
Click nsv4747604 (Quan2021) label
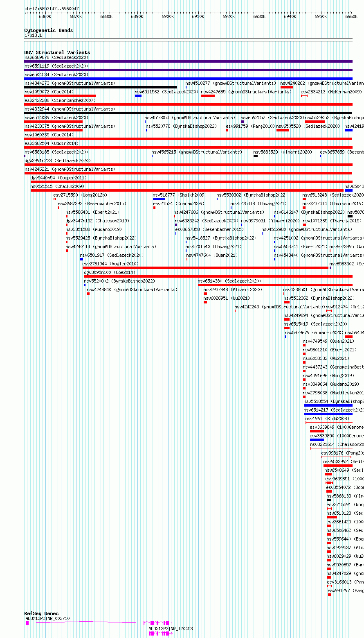pyautogui.click(x=212, y=255)
